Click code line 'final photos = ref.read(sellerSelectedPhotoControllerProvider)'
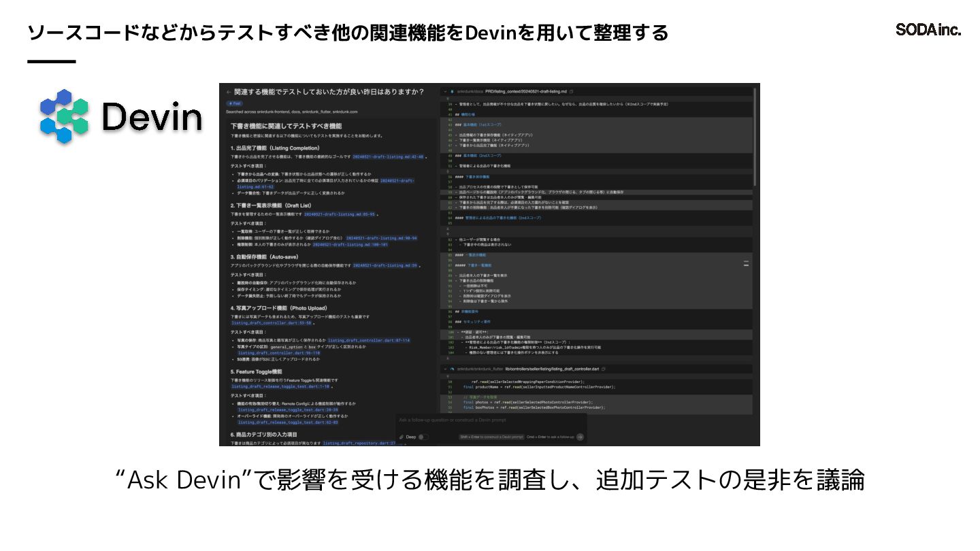Viewport: 980px width, 551px height. (x=528, y=402)
